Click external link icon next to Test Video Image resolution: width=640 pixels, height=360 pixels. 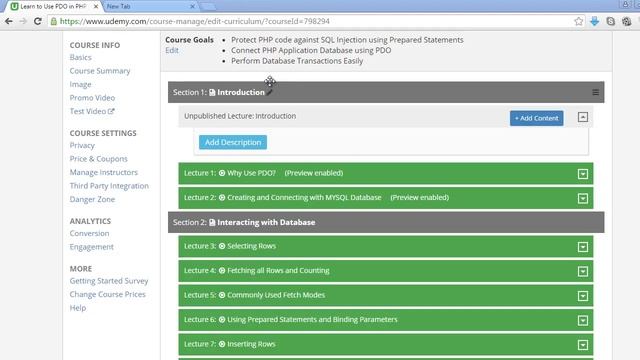pos(111,111)
